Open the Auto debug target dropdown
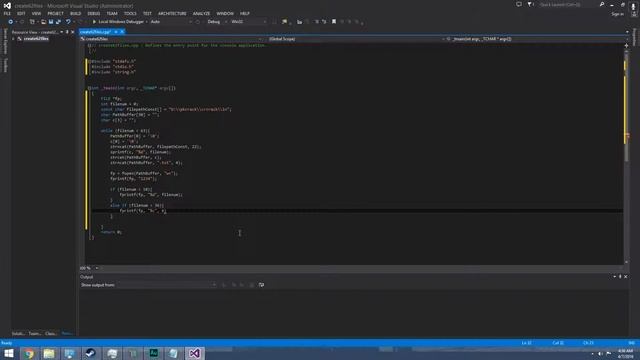The image size is (640, 360). [x=171, y=22]
